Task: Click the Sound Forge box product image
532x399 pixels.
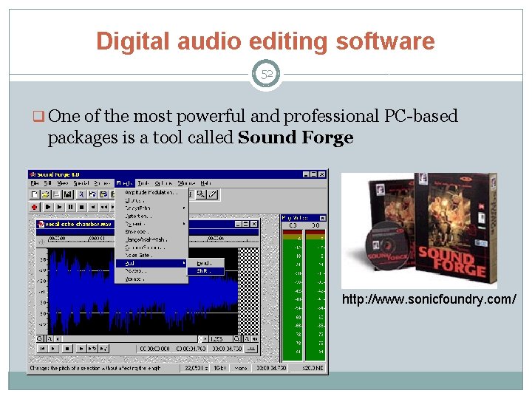Action: [x=419, y=231]
